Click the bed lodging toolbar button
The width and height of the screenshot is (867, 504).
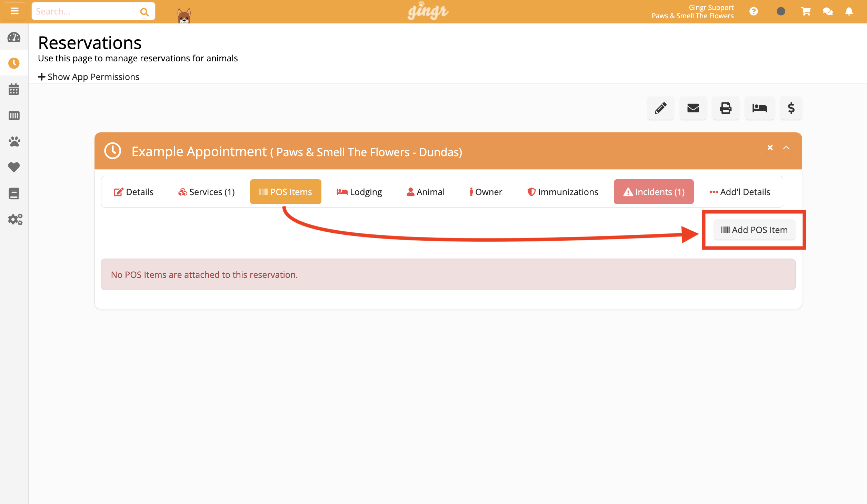[x=760, y=108]
